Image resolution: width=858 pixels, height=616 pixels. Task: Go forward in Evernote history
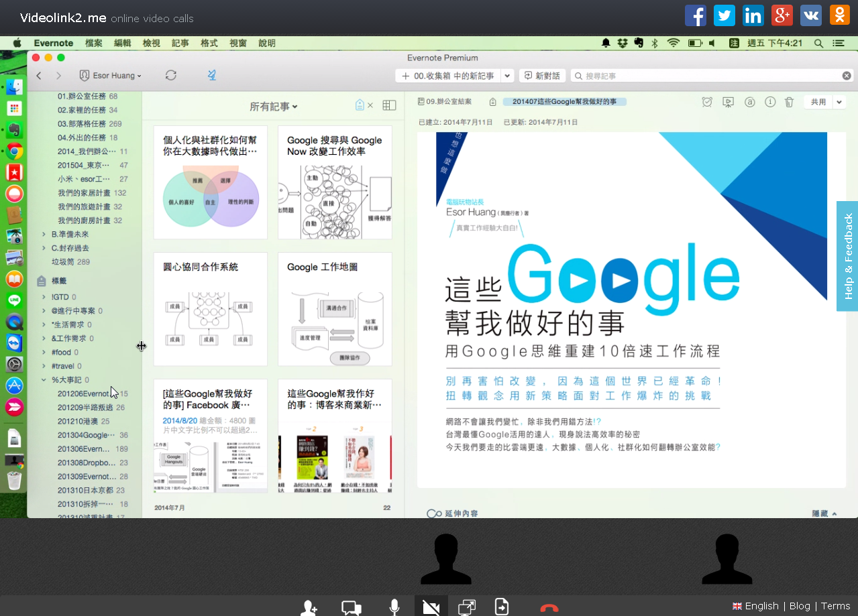coord(58,76)
